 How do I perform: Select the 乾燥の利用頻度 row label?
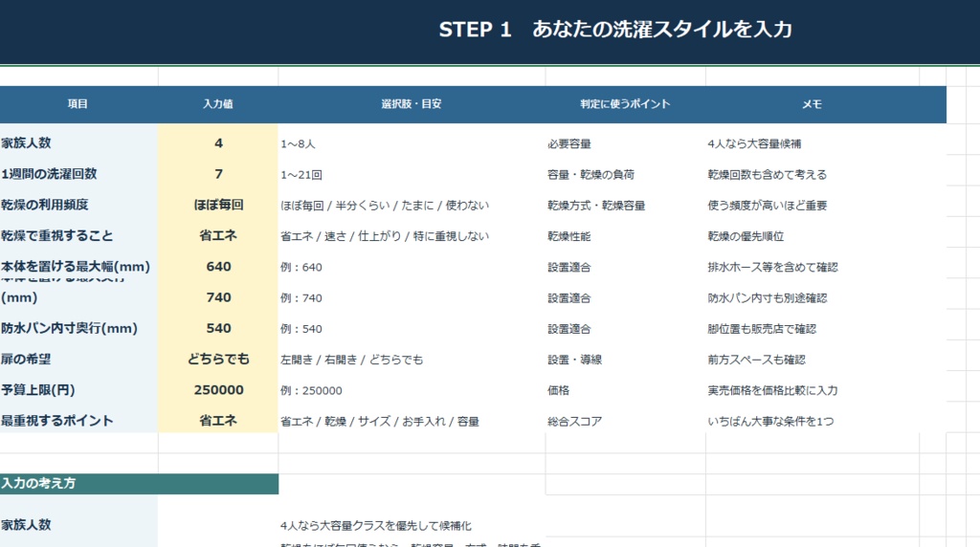click(44, 205)
